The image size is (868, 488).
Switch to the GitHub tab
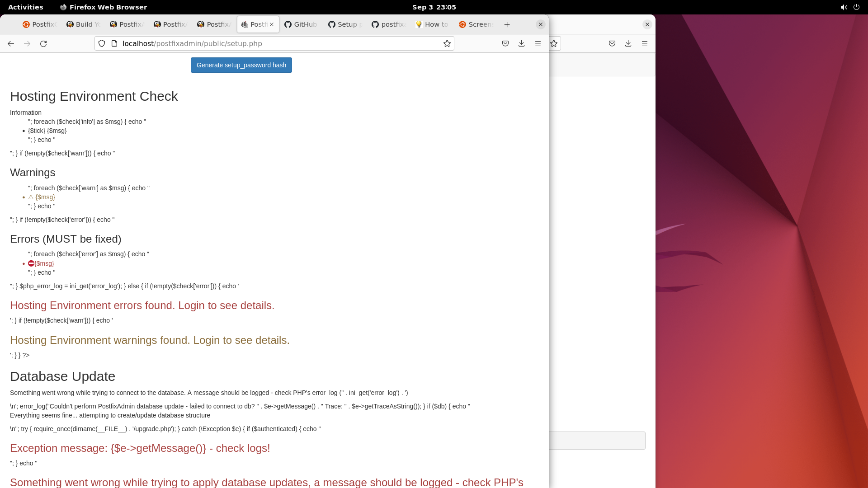coord(301,24)
